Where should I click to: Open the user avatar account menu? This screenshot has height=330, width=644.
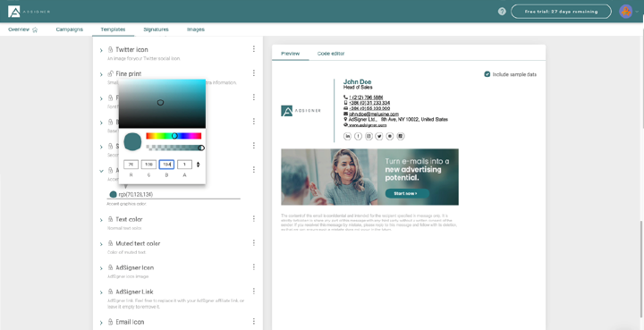coord(625,11)
